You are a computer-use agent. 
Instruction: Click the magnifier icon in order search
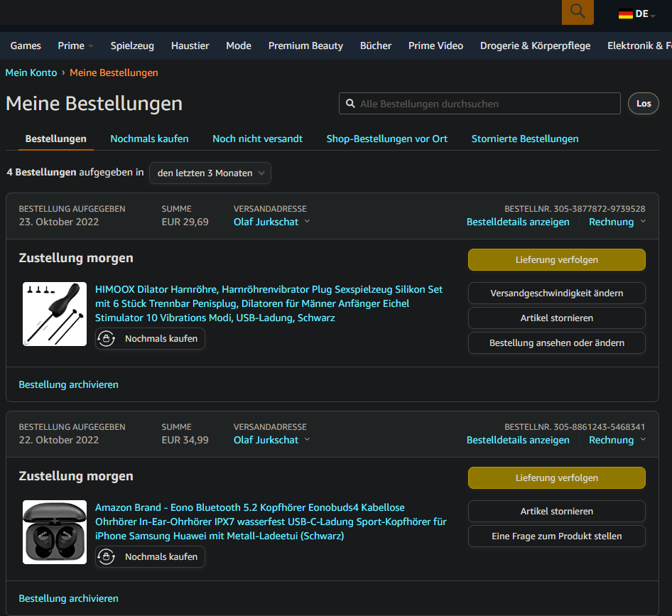[350, 104]
